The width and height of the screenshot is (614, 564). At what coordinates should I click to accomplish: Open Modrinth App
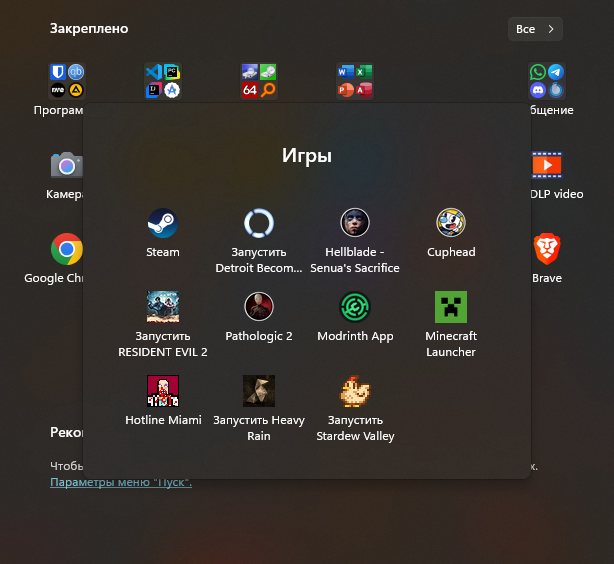(x=355, y=307)
